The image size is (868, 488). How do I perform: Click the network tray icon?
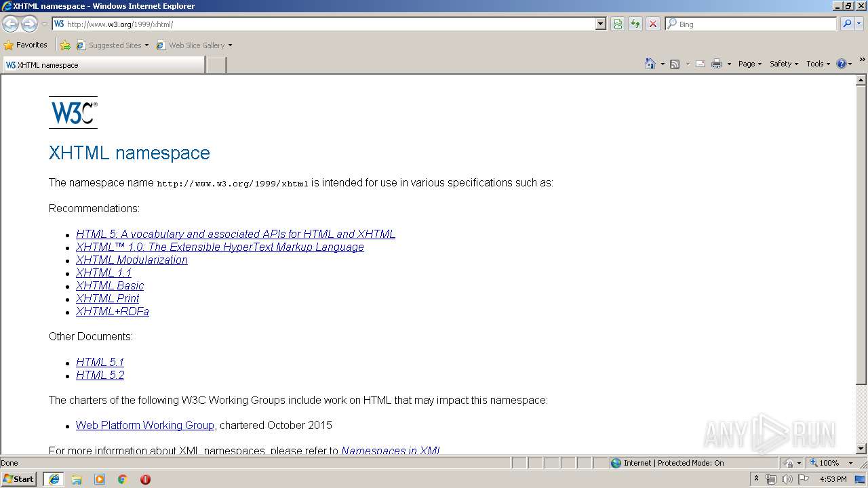click(x=771, y=479)
